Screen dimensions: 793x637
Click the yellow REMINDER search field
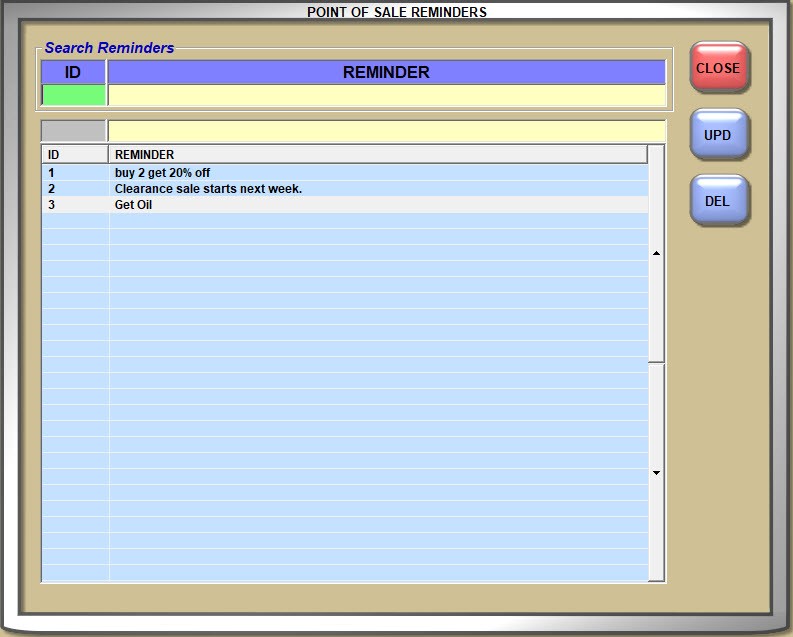click(386, 95)
